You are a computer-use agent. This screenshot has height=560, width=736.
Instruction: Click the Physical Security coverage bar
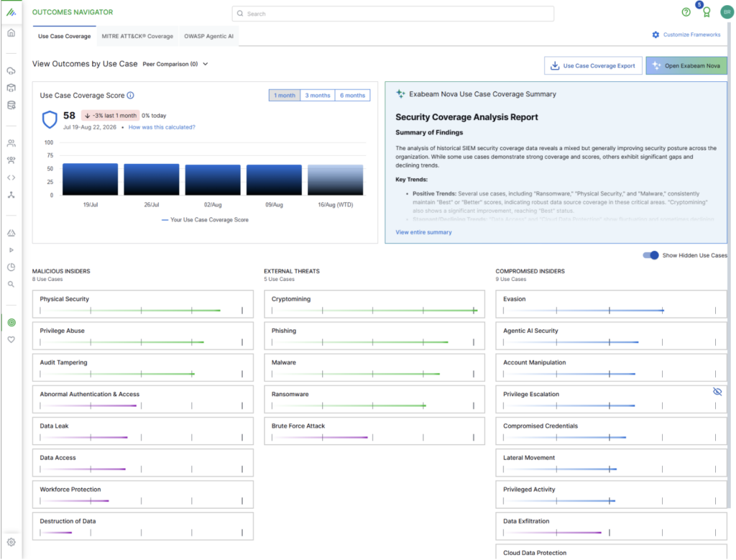[142, 311]
